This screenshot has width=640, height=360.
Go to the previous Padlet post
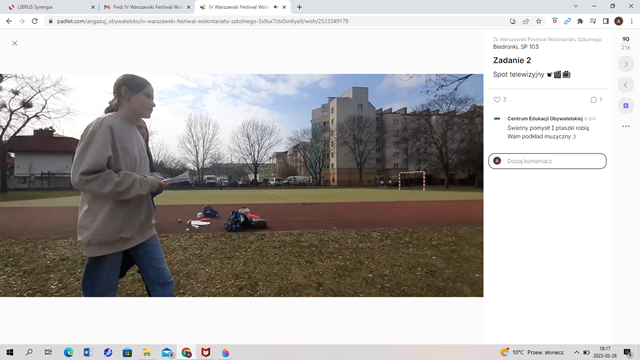click(x=626, y=85)
